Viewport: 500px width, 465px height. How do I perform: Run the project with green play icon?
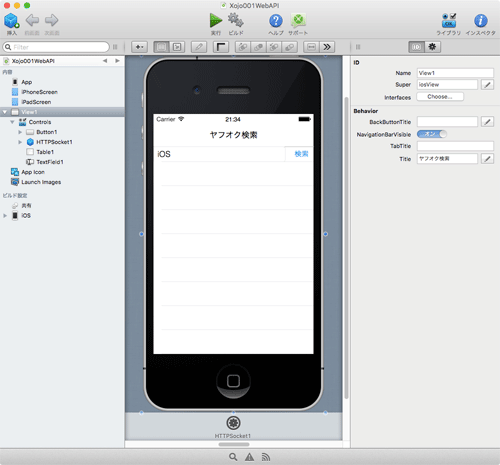point(216,21)
